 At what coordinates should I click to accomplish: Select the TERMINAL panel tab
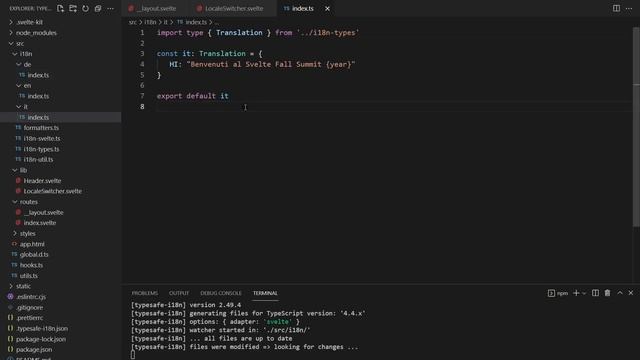pos(265,293)
